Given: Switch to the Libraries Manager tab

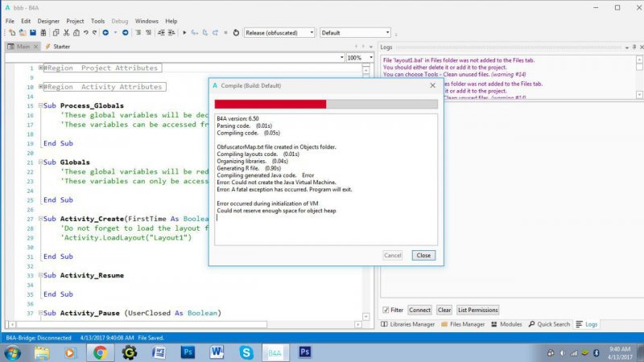Looking at the screenshot, I should [411, 324].
